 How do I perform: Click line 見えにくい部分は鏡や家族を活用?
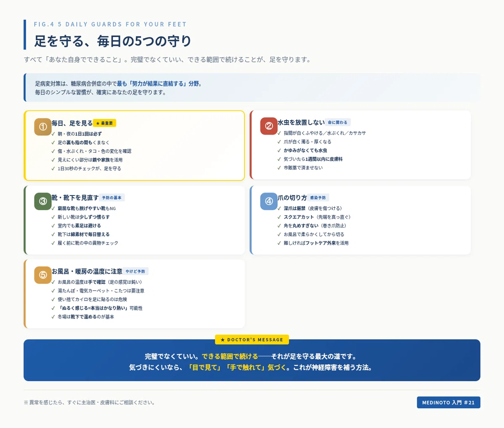90,160
